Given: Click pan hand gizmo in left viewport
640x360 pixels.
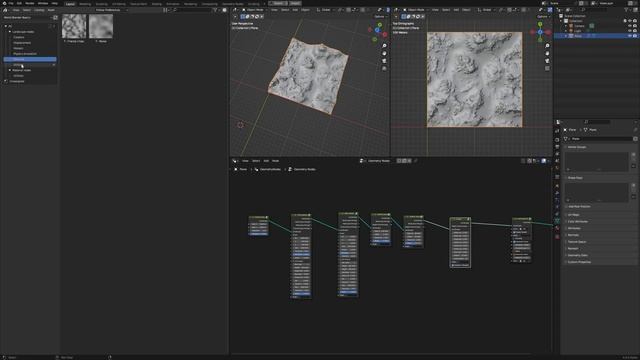Looking at the screenshot, I should [x=384, y=53].
